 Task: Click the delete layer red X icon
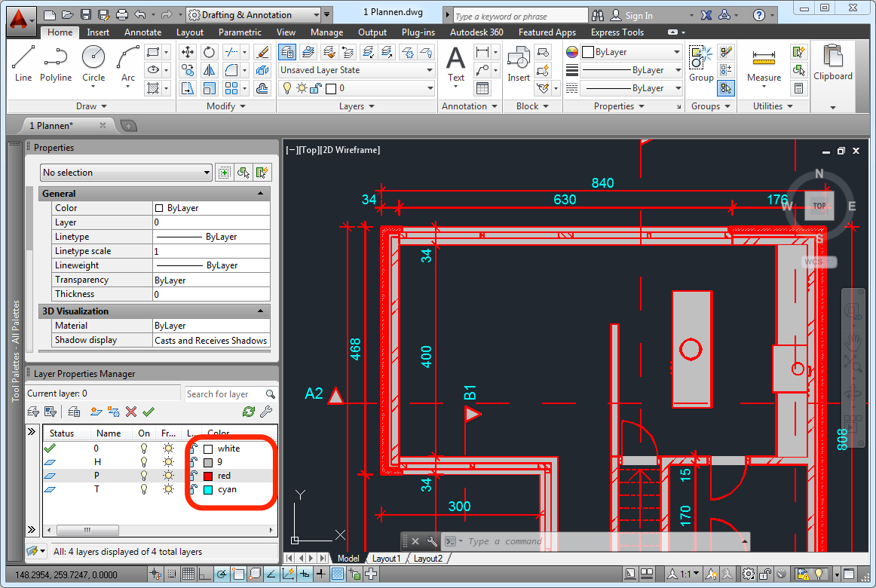point(131,412)
